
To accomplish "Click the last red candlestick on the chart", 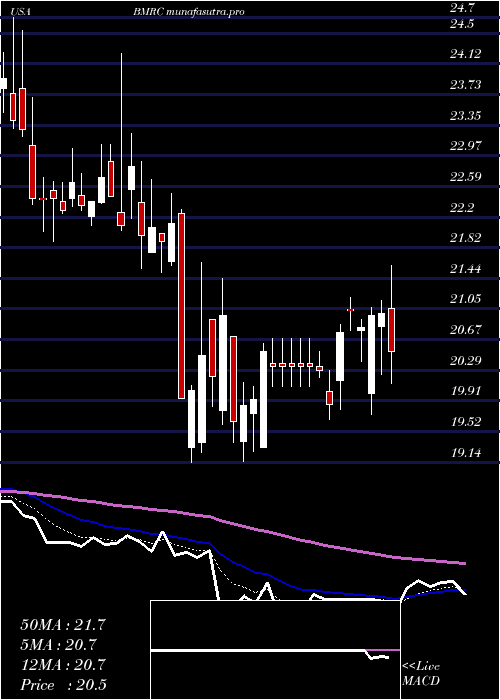I will (392, 329).
